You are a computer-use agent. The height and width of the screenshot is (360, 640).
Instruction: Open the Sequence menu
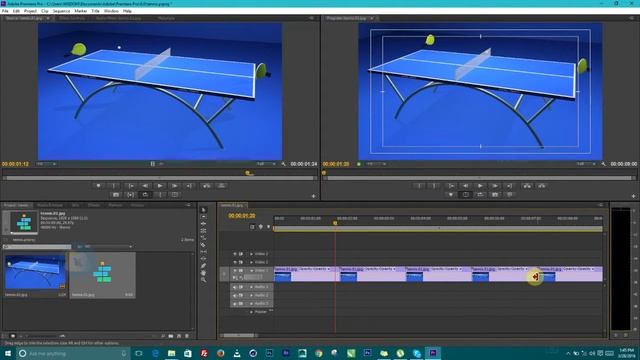coord(61,11)
